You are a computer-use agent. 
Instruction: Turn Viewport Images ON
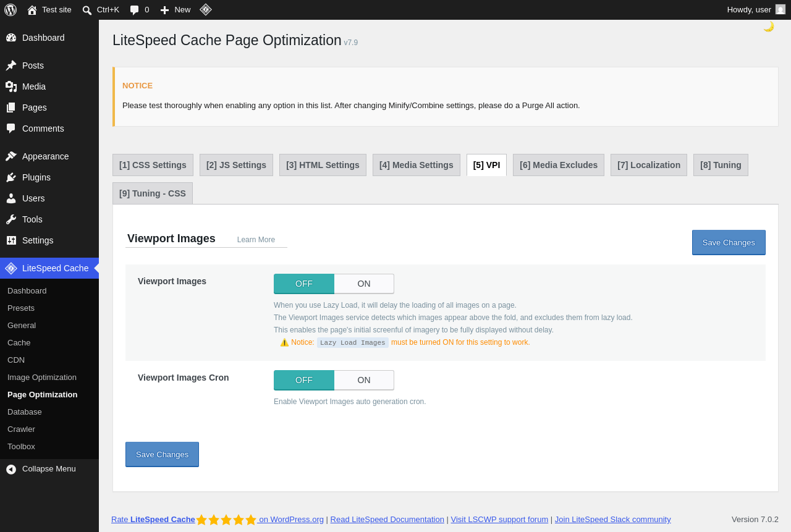point(364,284)
